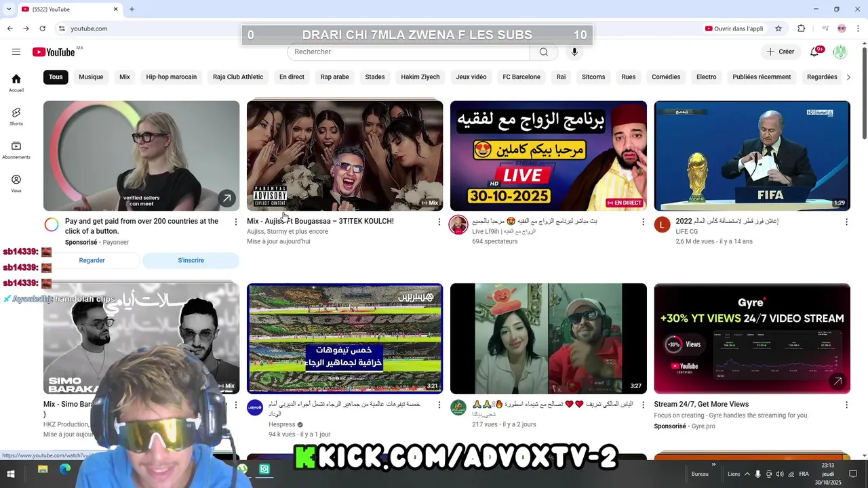The image size is (868, 488).
Task: Select the Publiées récemment chip
Action: point(762,77)
